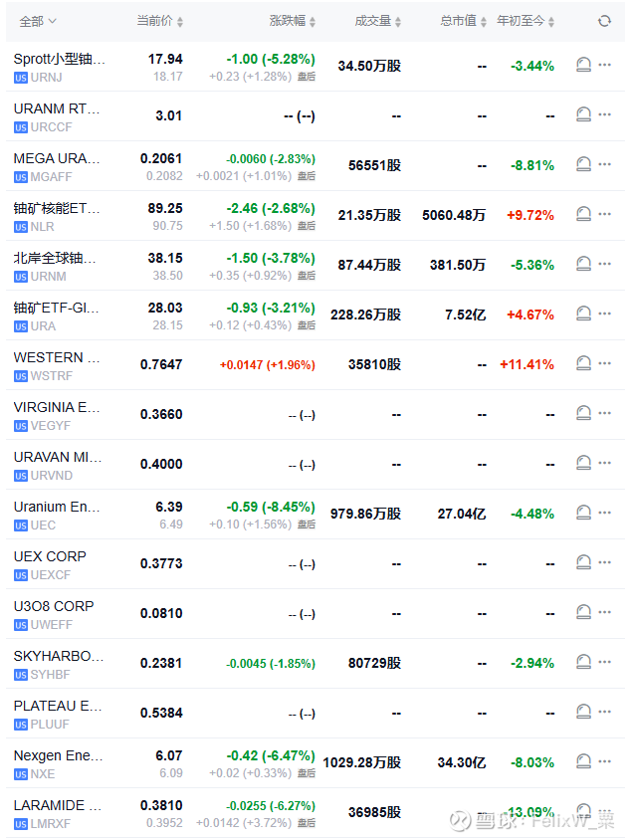Viewport: 633px width, 840px height.
Task: Sort by 总市值 column
Action: pos(463,21)
